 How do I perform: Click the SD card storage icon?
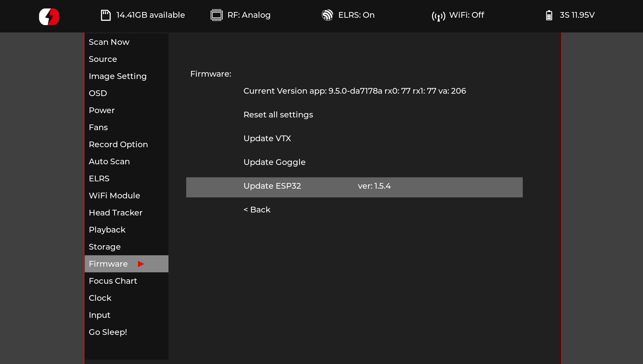(x=106, y=15)
